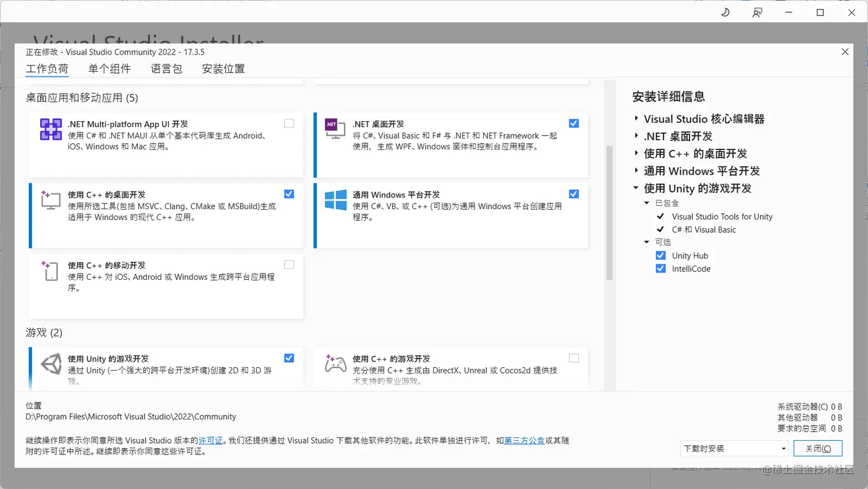Viewport: 868px width, 489px height.
Task: Expand Visual Studio 核心编辑器 details
Action: pos(636,118)
